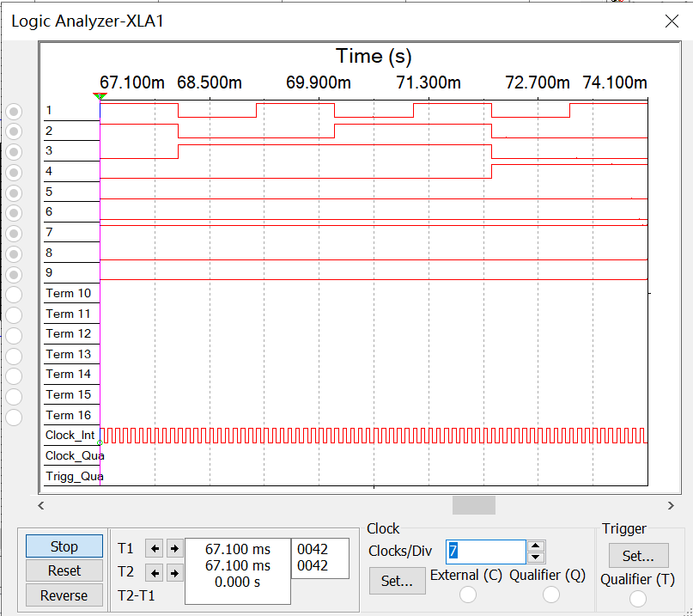Click the right scroll arrow below the waveform
The width and height of the screenshot is (693, 616).
672,506
